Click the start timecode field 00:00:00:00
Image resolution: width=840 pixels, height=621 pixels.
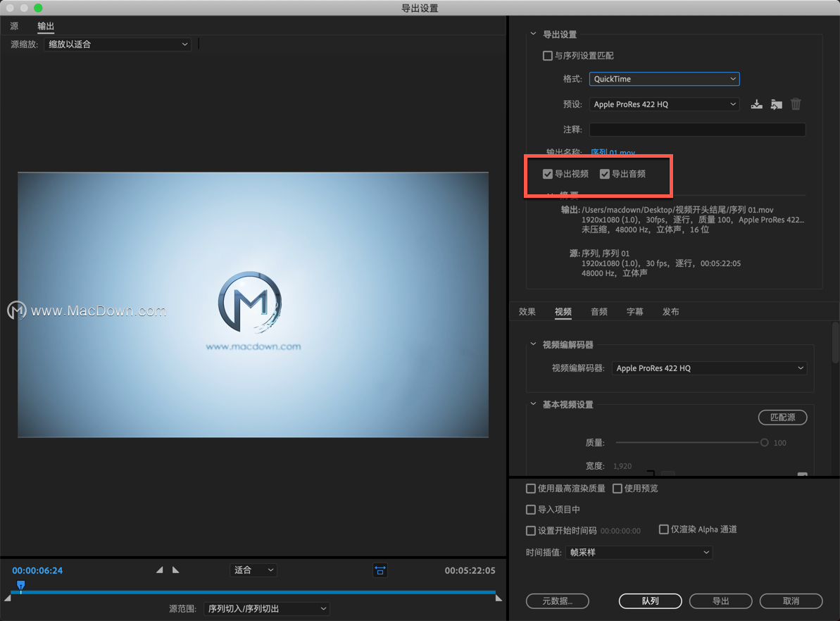[x=620, y=531]
